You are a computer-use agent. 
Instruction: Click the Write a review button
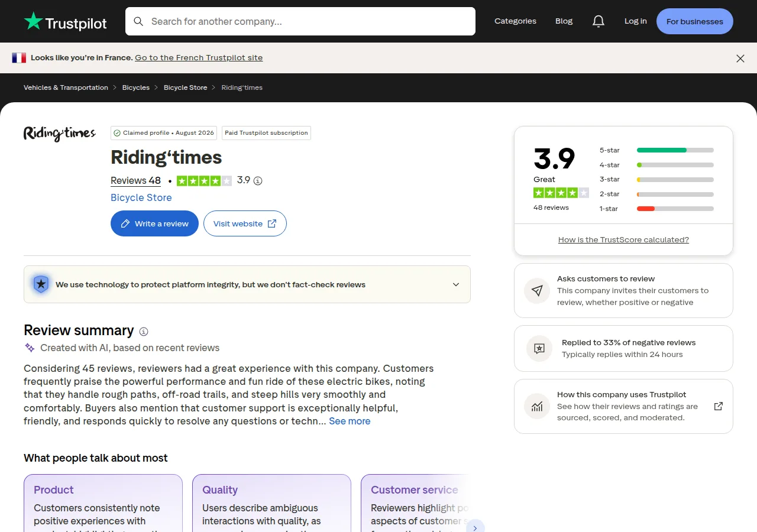154,223
